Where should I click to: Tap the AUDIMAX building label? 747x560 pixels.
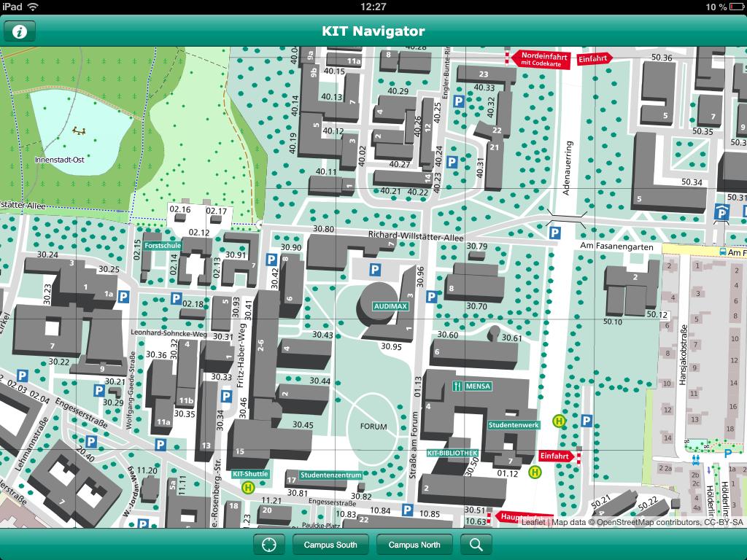click(390, 307)
